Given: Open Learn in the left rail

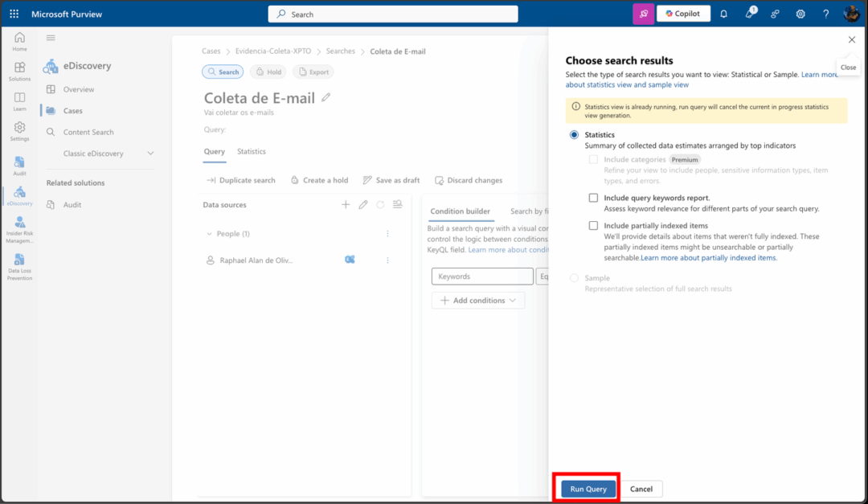Looking at the screenshot, I should point(19,101).
